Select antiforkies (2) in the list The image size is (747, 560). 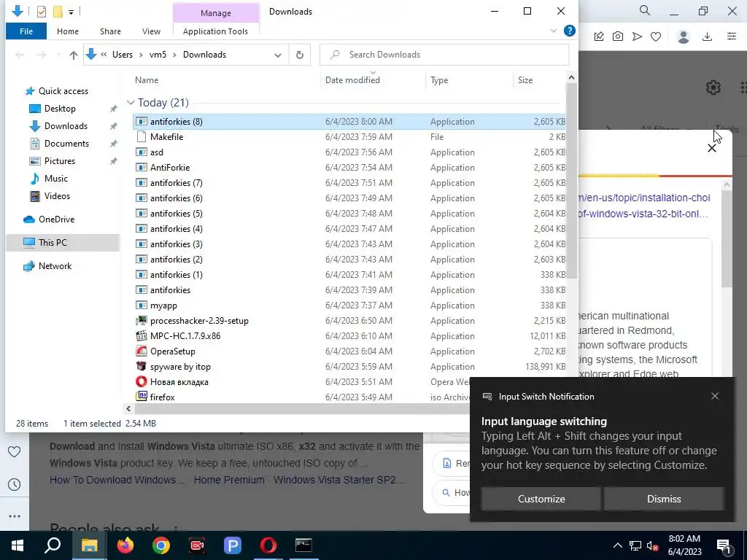click(x=177, y=260)
